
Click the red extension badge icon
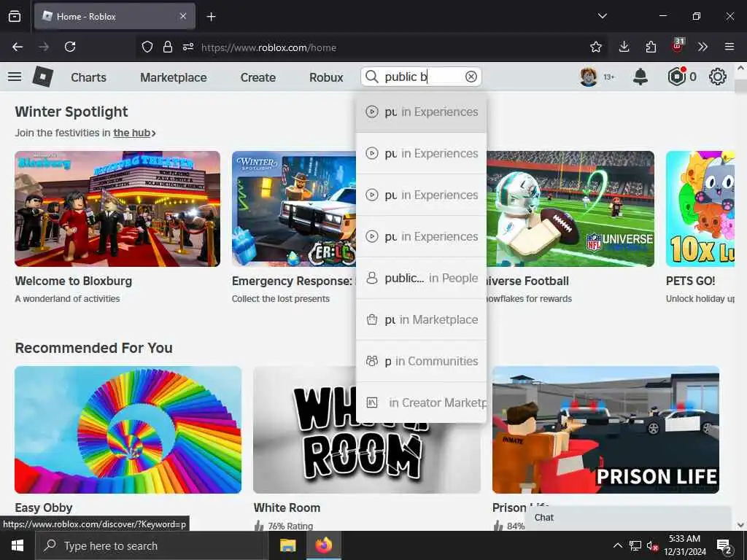click(x=678, y=45)
